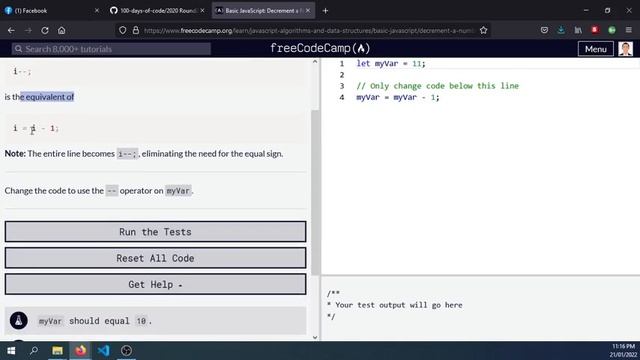Image resolution: width=640 pixels, height=360 pixels.
Task: Open Windows taskbar search
Action: tap(34, 351)
